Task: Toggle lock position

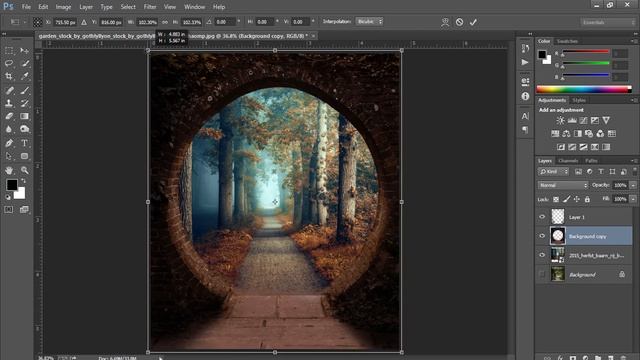Action: click(x=577, y=199)
